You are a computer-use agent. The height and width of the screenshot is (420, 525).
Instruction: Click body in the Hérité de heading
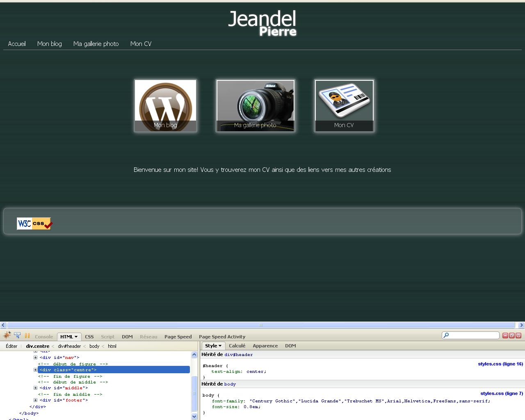[x=230, y=384]
